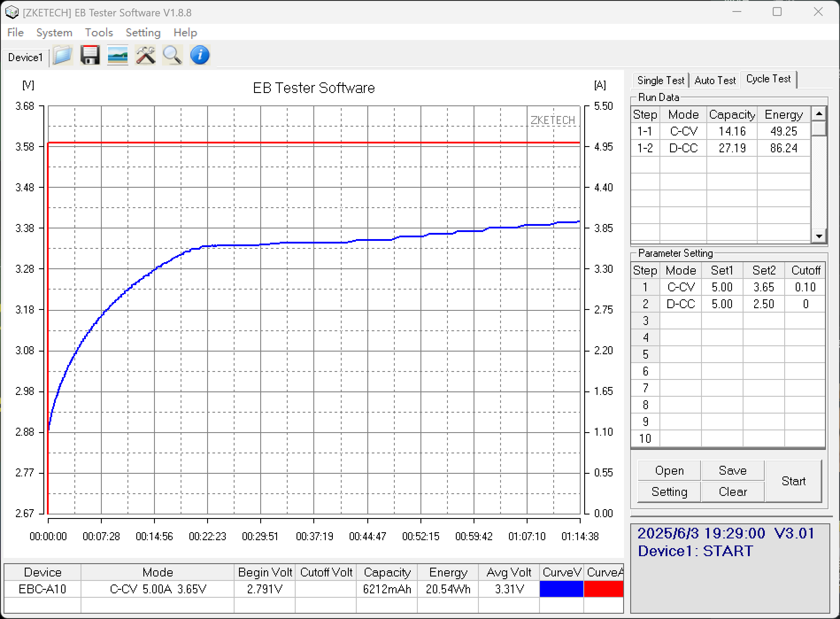Click step 10 row number in Parameter Setting
Image resolution: width=840 pixels, height=619 pixels.
[645, 439]
